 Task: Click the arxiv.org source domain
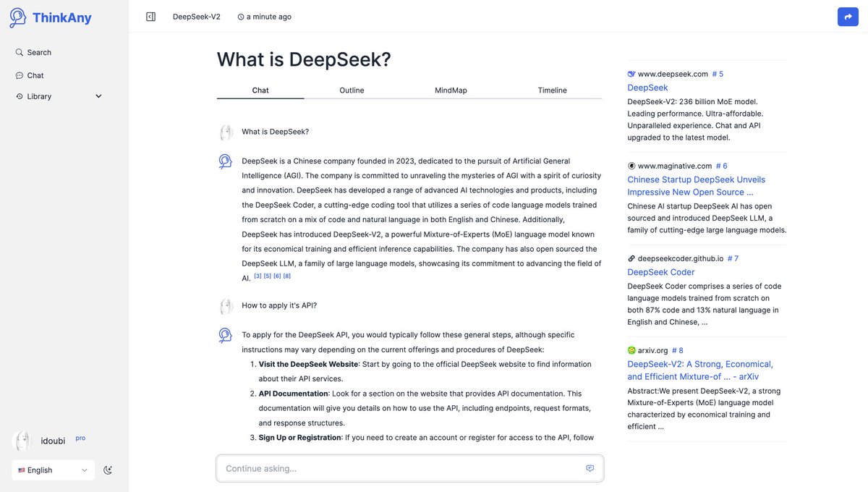point(653,350)
